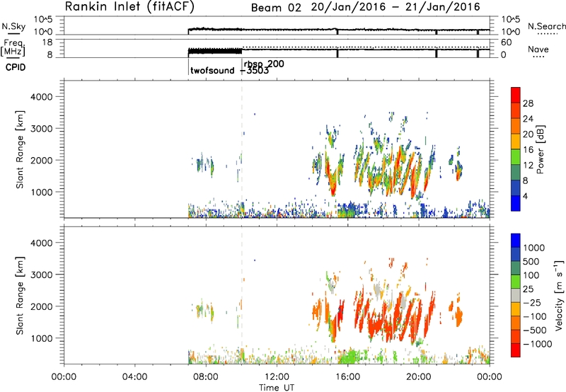The height and width of the screenshot is (392, 566).
Task: Click the '16' value on Power colorbar
Action: [528, 150]
